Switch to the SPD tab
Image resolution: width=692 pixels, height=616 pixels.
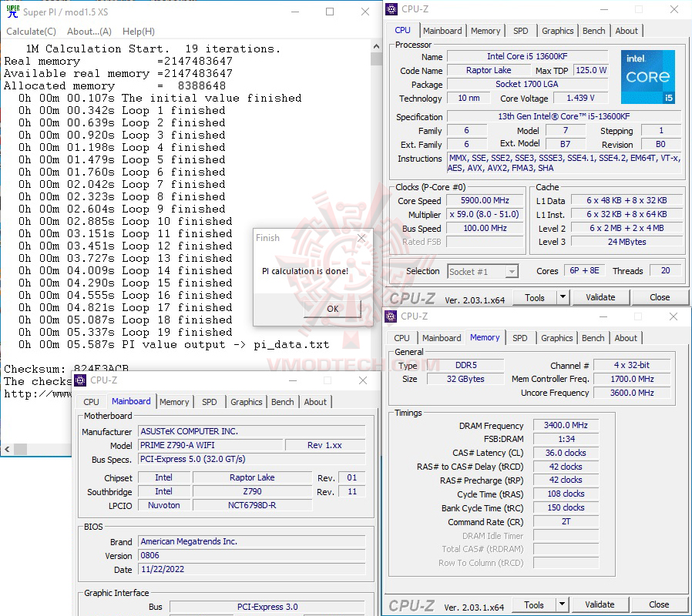coord(521,31)
